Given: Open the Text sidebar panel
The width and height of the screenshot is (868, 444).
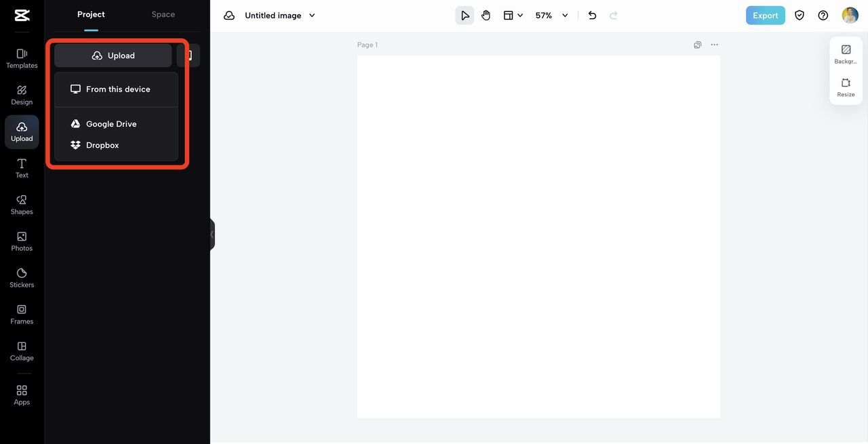Looking at the screenshot, I should (22, 168).
